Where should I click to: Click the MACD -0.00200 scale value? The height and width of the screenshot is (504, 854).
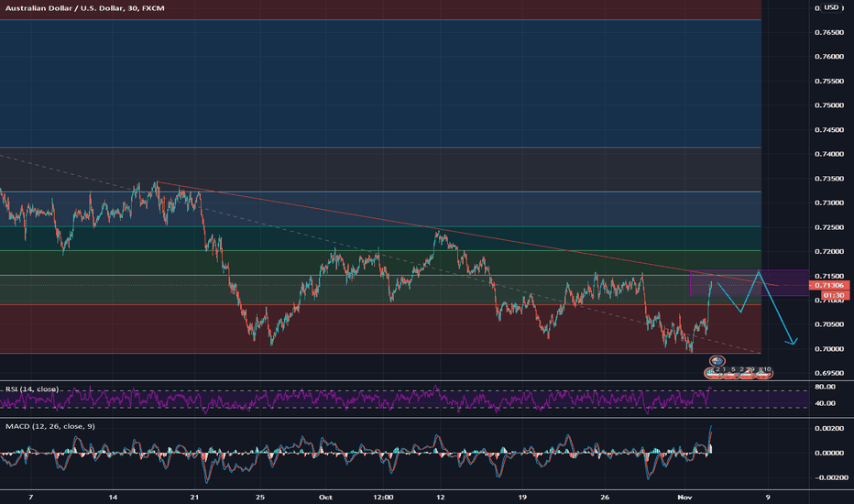[831, 477]
